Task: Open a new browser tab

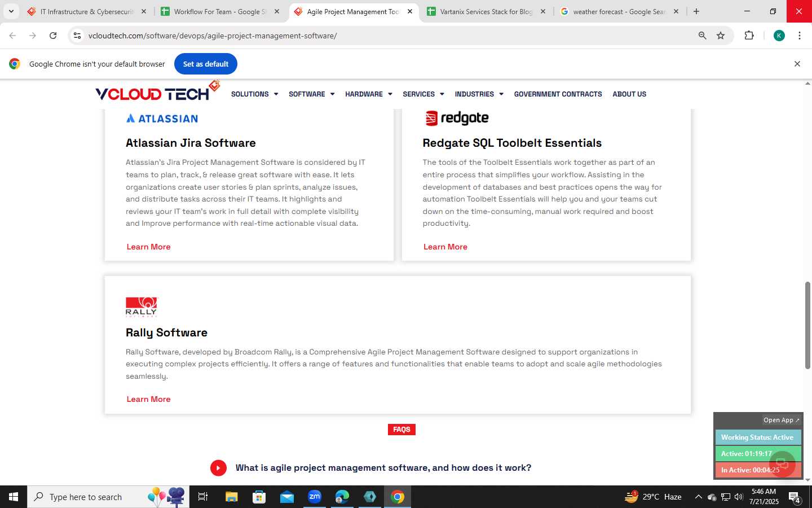Action: (696, 11)
